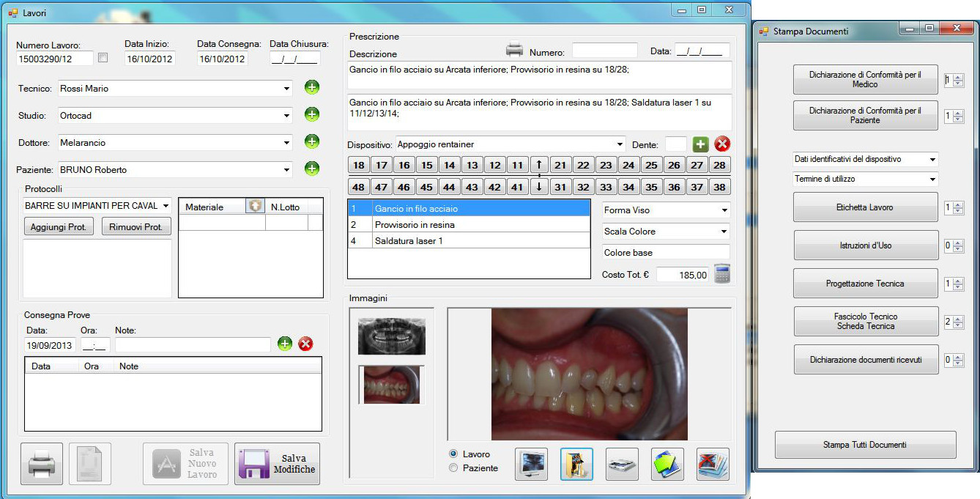This screenshot has width=980, height=499.
Task: Toggle the checkbox next to Numero Lavoro
Action: coord(103,58)
